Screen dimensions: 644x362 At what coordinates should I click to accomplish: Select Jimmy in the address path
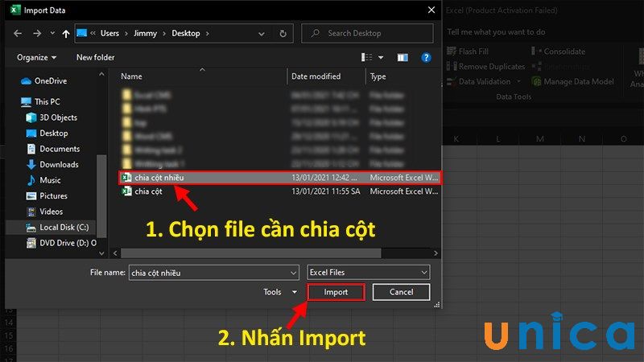(145, 33)
